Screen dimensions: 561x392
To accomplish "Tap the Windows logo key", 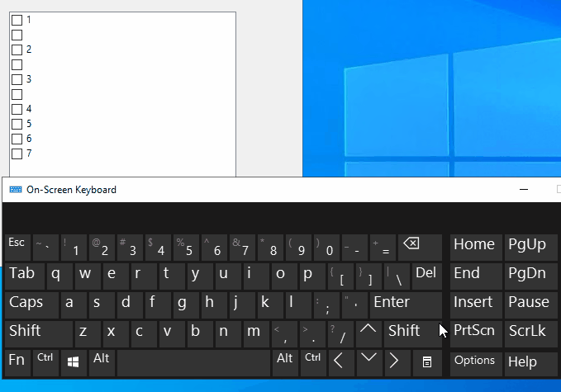I will [74, 362].
